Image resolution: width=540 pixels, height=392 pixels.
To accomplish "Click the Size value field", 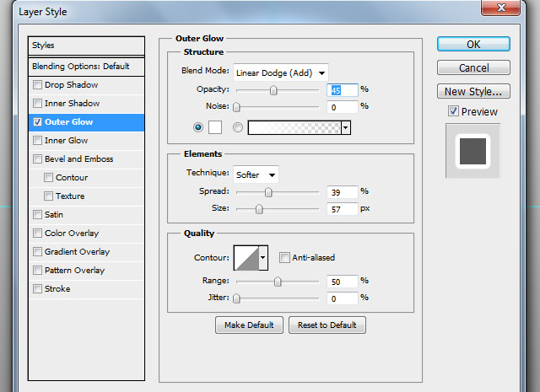I will (343, 209).
